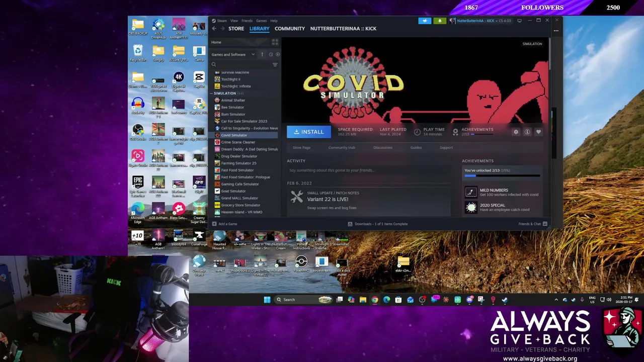The width and height of the screenshot is (644, 362).
Task: Open the Friends menu in Steam
Action: [x=247, y=21]
